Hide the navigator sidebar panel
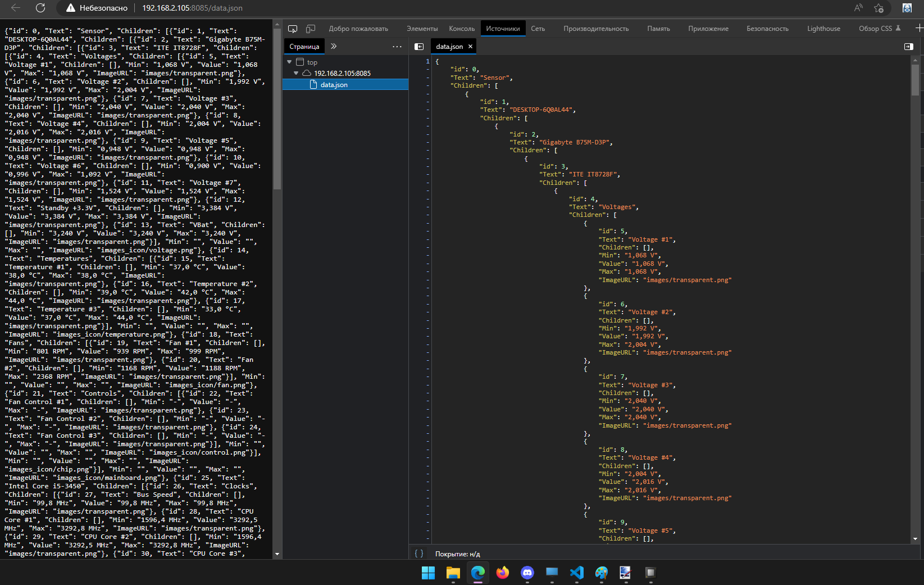Viewport: 924px width, 585px height. point(419,47)
